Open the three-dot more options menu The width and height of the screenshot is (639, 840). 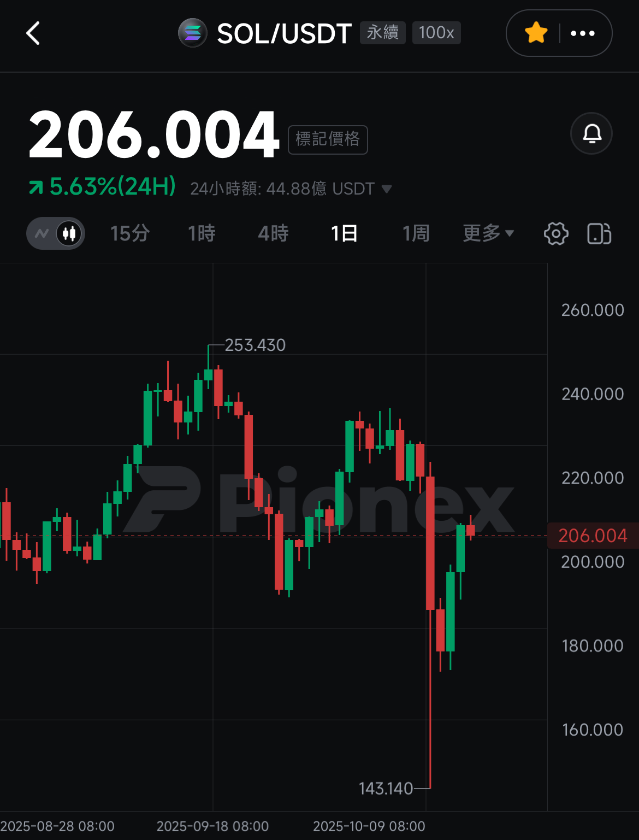582,33
